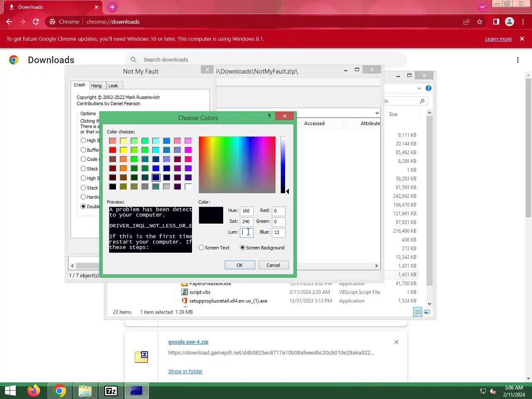Image resolution: width=532 pixels, height=399 pixels.
Task: Pick the bright red color swatch
Action: [x=113, y=150]
